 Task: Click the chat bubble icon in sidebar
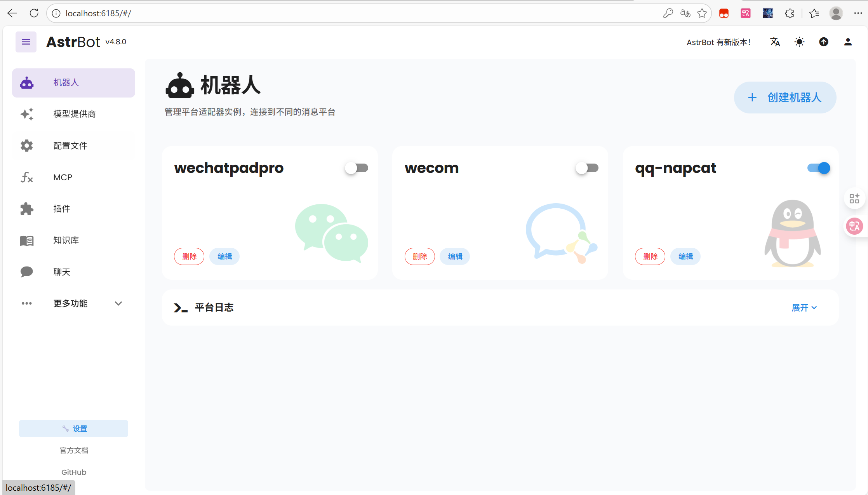pyautogui.click(x=27, y=272)
